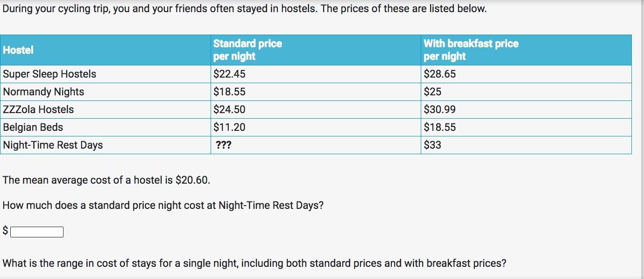Click the $11.20 standard price cell
Viewport: 644px width, 279px height.
(229, 127)
